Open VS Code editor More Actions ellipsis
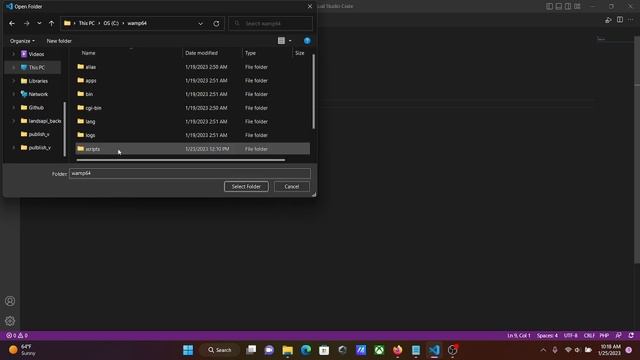 (631, 20)
